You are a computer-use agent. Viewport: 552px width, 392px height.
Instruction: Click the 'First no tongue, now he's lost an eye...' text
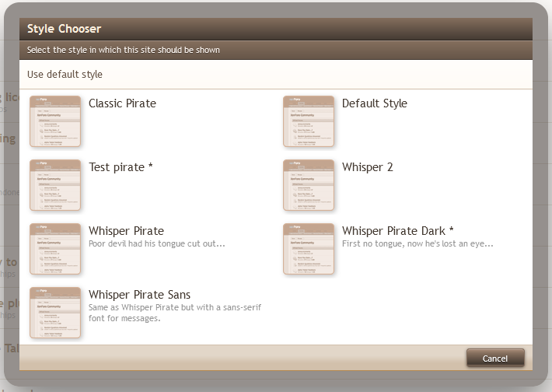[x=417, y=243]
